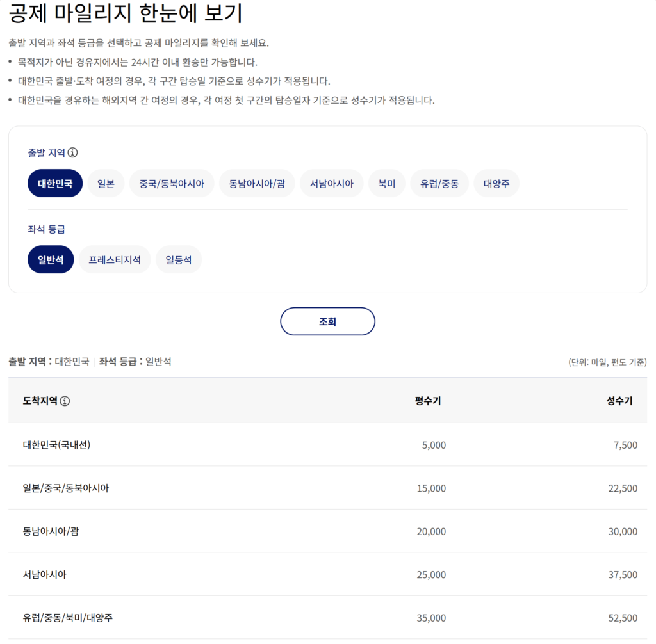This screenshot has height=644, width=656.
Task: Click the 동남아시아/괌 table row label
Action: coord(51,531)
